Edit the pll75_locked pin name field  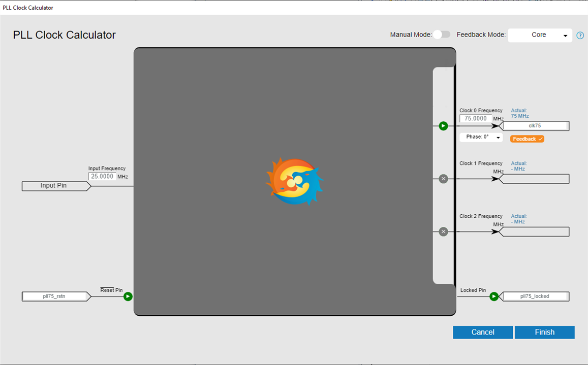click(x=535, y=296)
